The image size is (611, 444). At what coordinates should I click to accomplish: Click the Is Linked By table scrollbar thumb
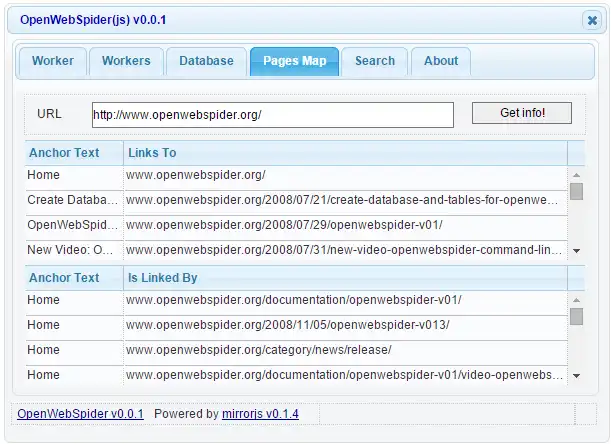click(x=577, y=316)
